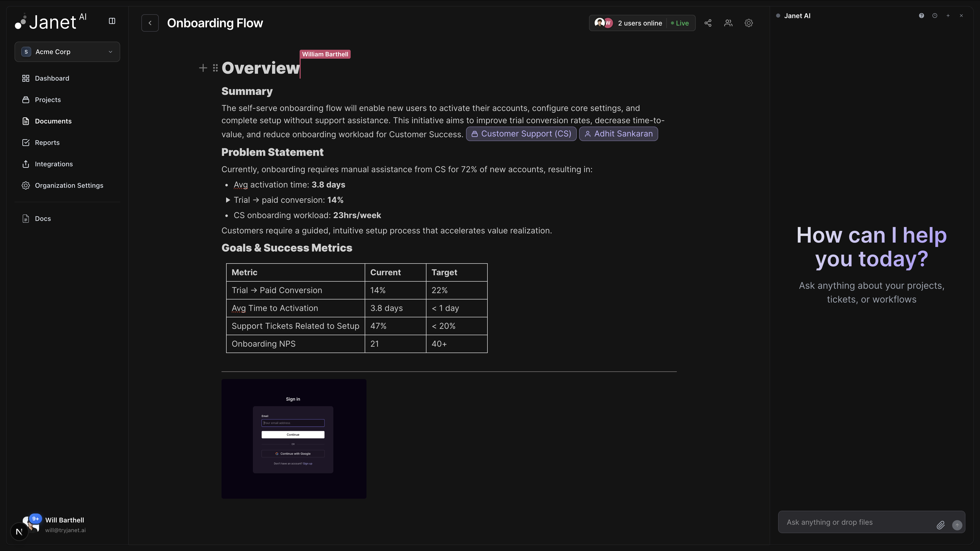Go back with the chevron button

[150, 23]
